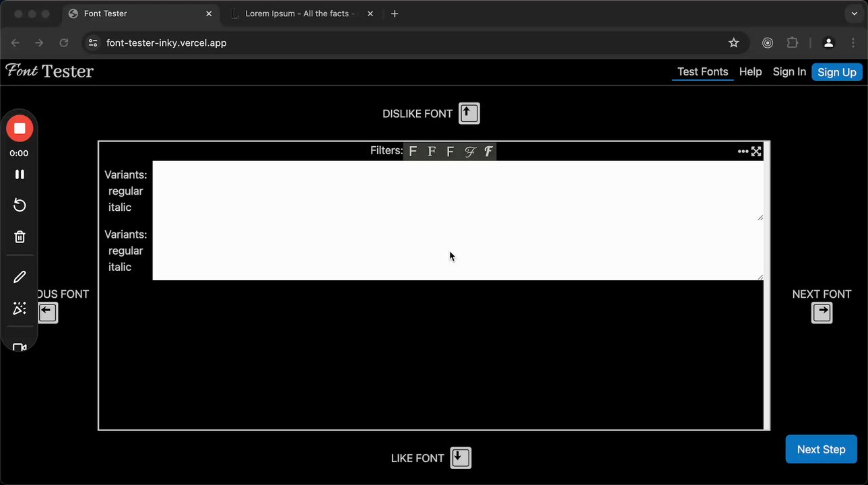Go back in browser history
This screenshot has height=485, width=868.
coord(15,42)
